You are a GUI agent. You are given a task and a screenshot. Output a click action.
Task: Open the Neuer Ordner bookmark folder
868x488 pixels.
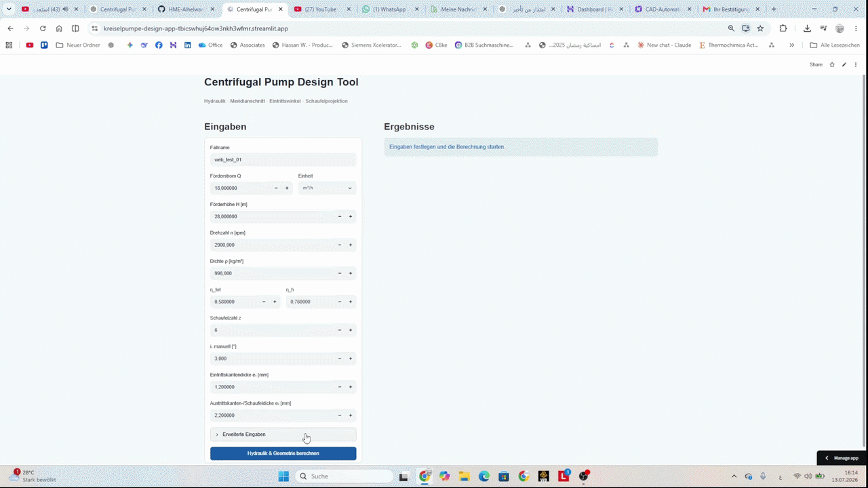click(77, 45)
